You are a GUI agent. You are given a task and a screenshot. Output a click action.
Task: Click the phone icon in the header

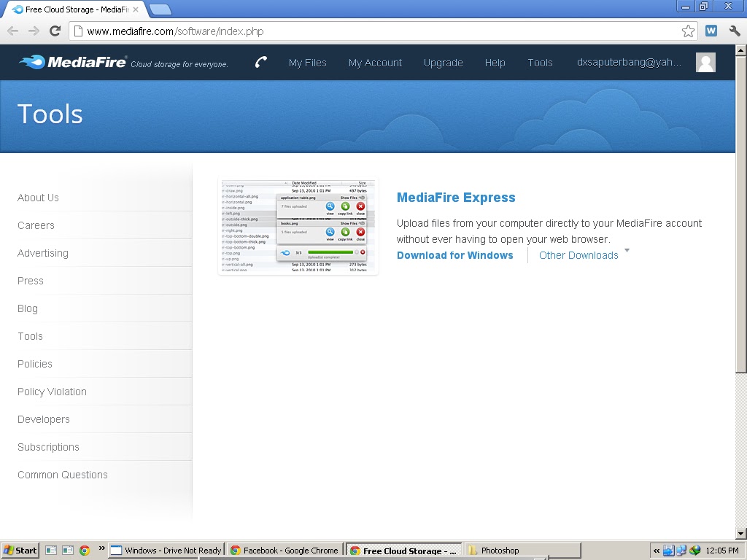pyautogui.click(x=260, y=63)
